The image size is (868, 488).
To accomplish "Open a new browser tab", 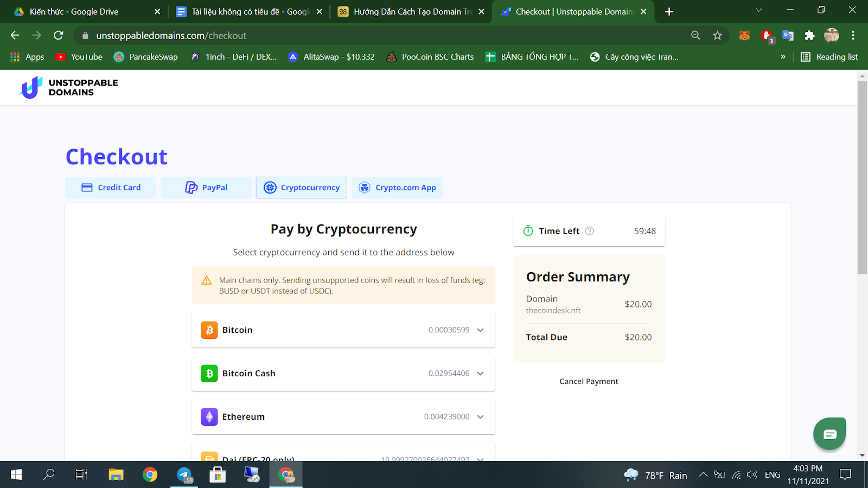I will point(669,11).
